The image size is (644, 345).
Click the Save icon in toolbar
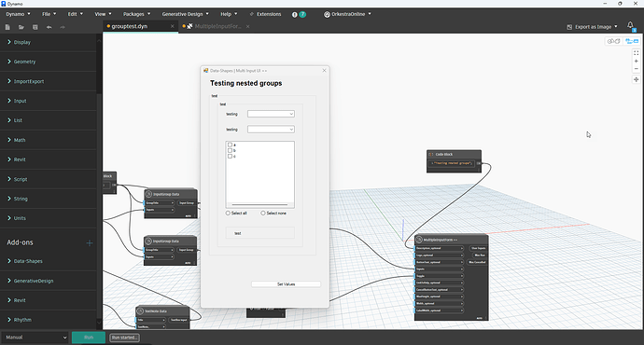(x=35, y=27)
